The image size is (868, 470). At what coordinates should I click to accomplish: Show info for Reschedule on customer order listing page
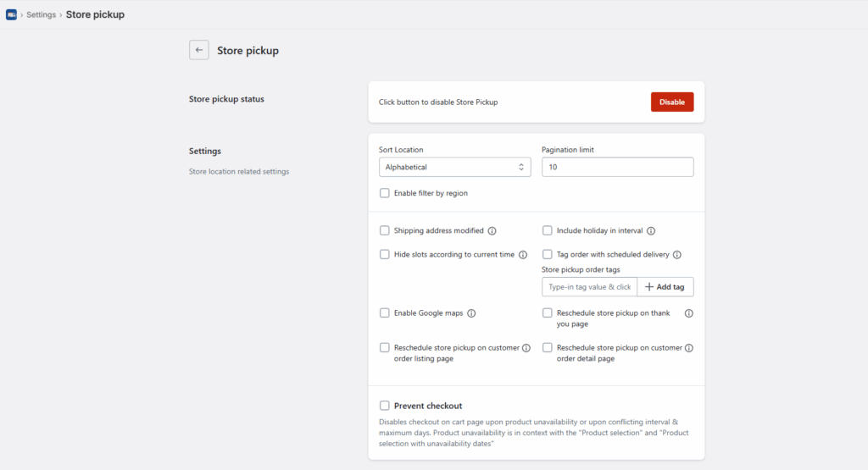pyautogui.click(x=526, y=348)
